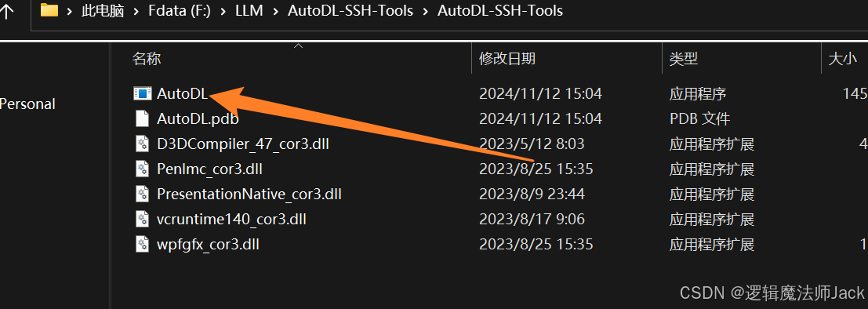Navigate to the LLM folder breadcrumb
868x309 pixels.
click(x=249, y=11)
